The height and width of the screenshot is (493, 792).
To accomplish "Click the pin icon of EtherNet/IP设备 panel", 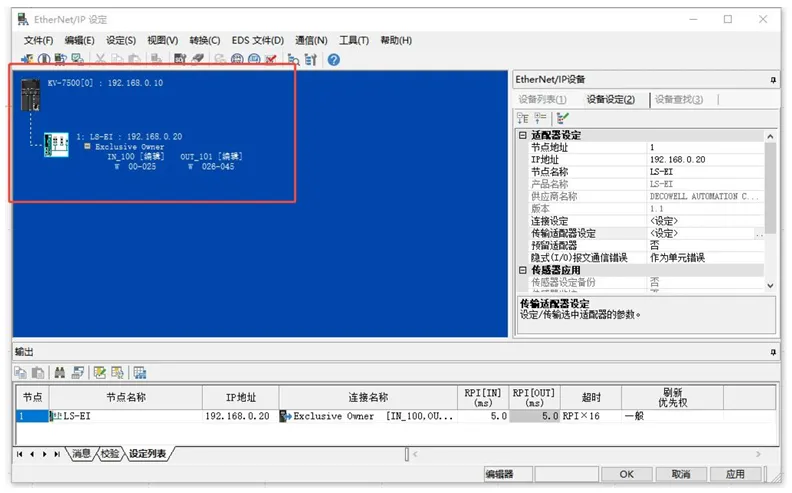I will coord(772,79).
